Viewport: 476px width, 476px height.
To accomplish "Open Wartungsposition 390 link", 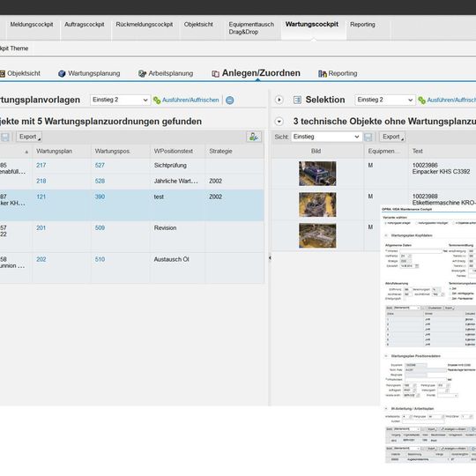I will [100, 197].
